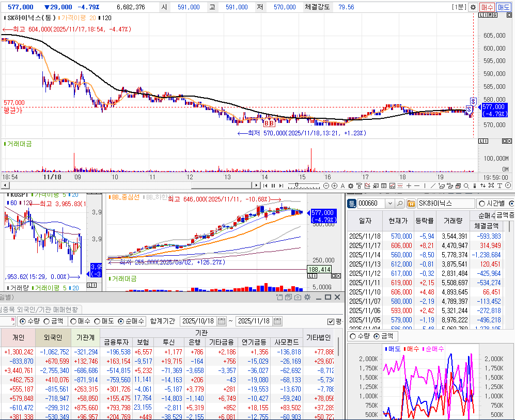This screenshot has height=420, width=515.
Task: Click the 외국인 column header
Action: click(x=53, y=337)
